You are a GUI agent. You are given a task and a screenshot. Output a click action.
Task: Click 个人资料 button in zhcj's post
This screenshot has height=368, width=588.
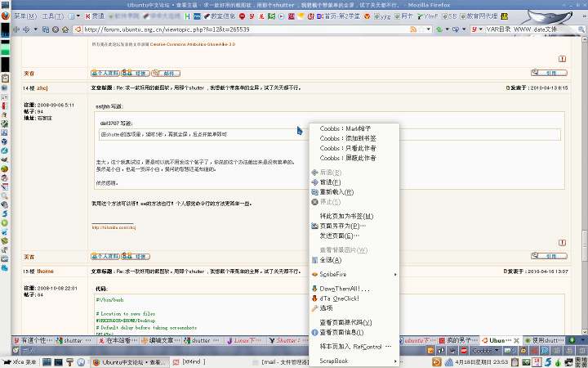(105, 257)
